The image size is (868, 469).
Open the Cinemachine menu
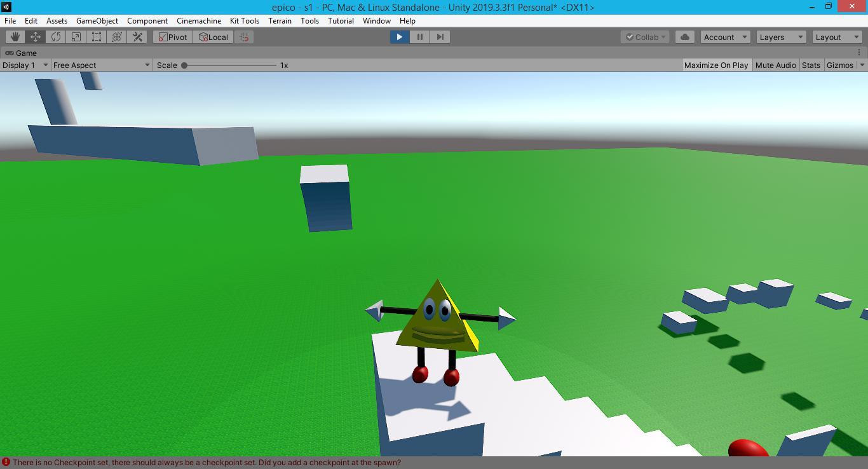[x=199, y=20]
